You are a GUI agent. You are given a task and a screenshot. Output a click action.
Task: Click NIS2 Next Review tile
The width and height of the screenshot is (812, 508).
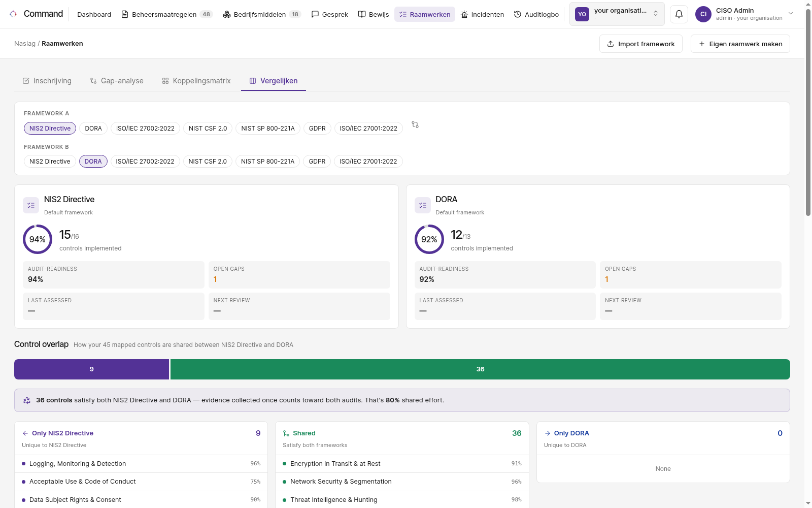[299, 306]
